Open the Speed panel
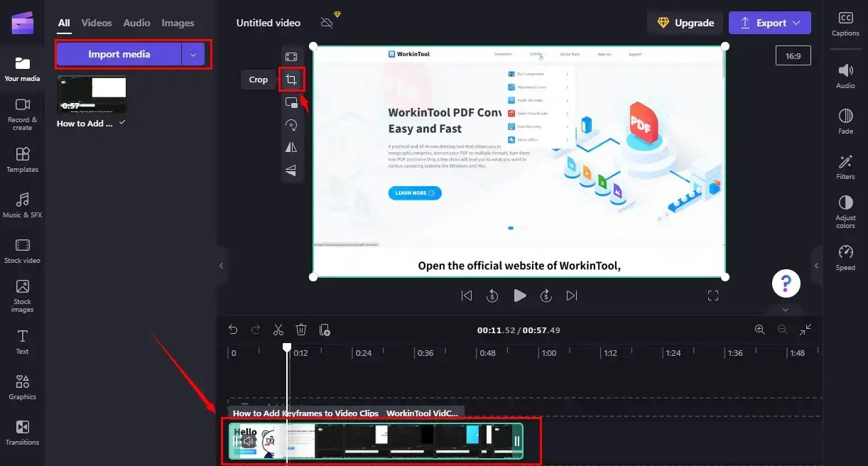Viewport: 868px width, 466px height. tap(845, 257)
